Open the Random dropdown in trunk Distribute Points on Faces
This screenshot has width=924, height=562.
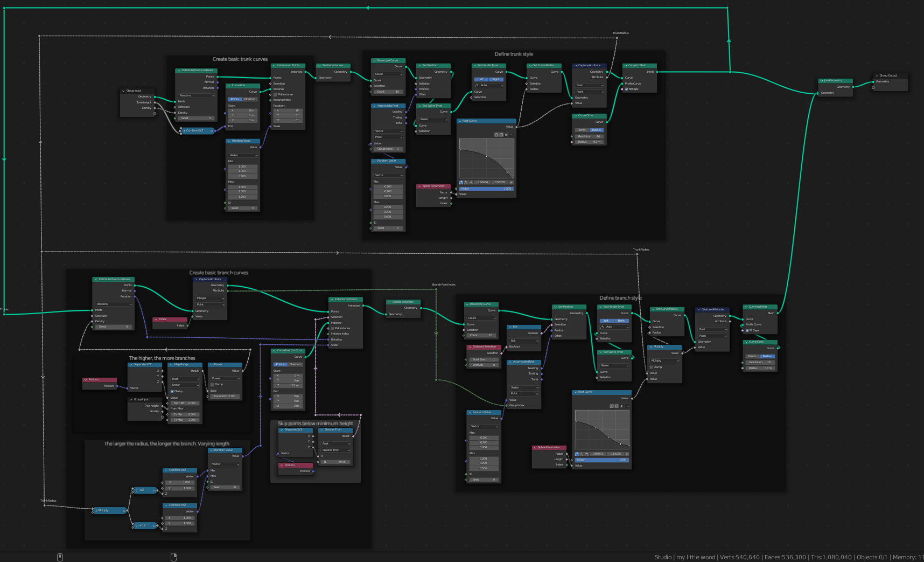pyautogui.click(x=197, y=95)
